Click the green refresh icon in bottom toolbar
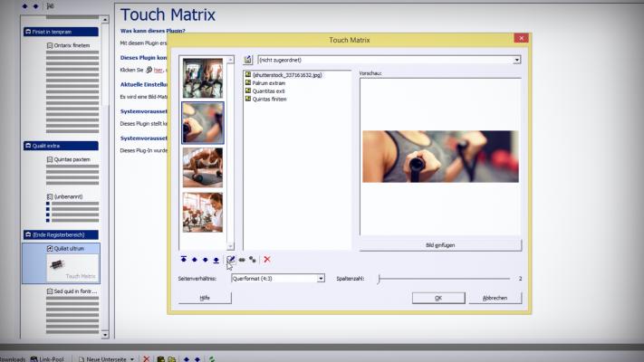The width and height of the screenshot is (644, 362). pyautogui.click(x=212, y=358)
